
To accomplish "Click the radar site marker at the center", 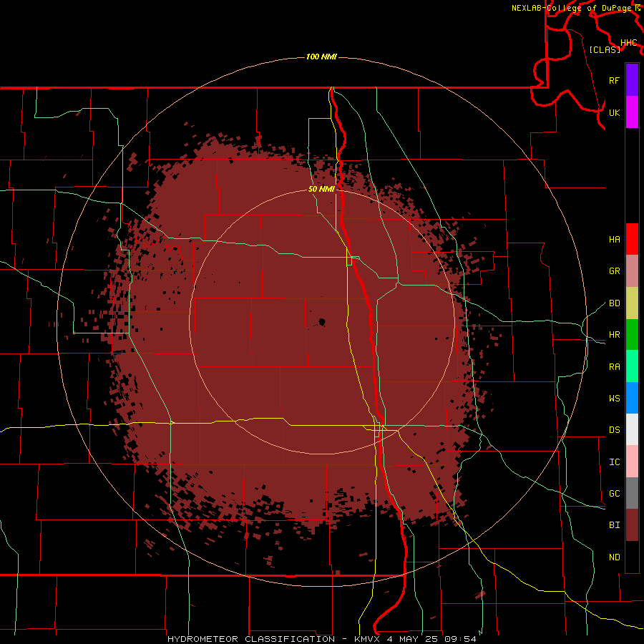I will point(322,322).
